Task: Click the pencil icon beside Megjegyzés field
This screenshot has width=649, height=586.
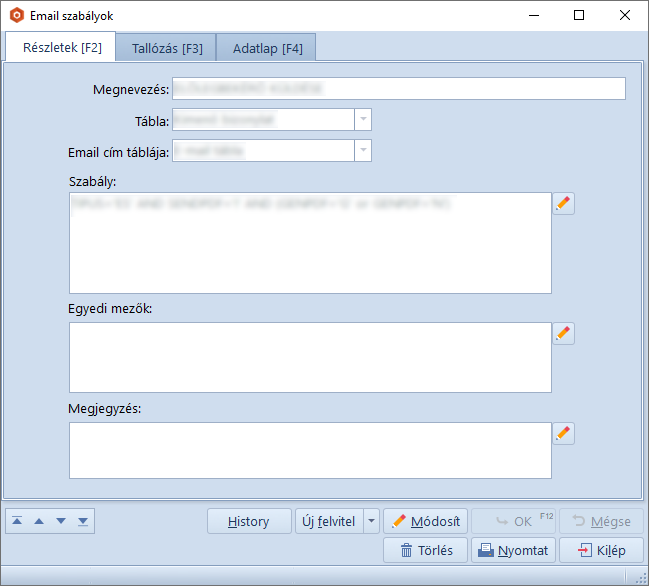Action: click(x=564, y=433)
